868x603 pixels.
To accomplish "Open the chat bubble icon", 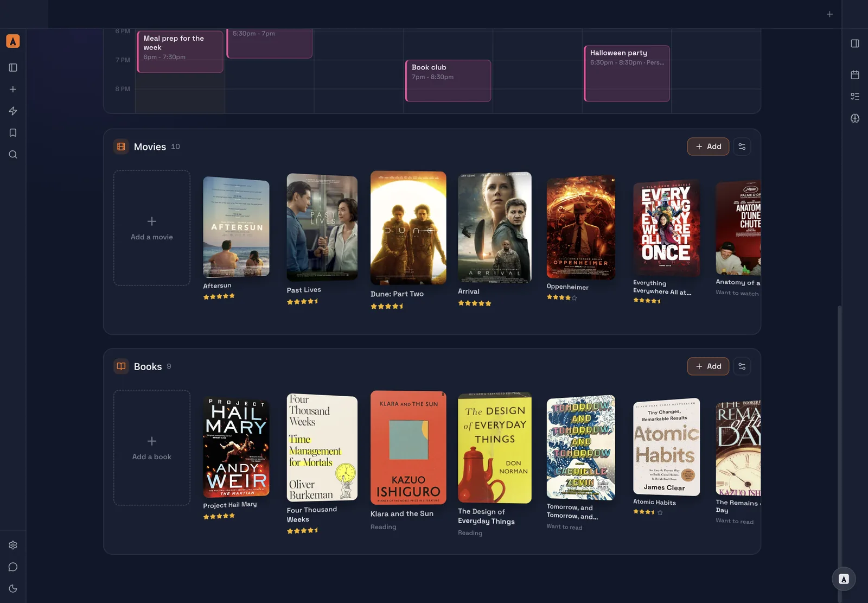I will (x=13, y=567).
